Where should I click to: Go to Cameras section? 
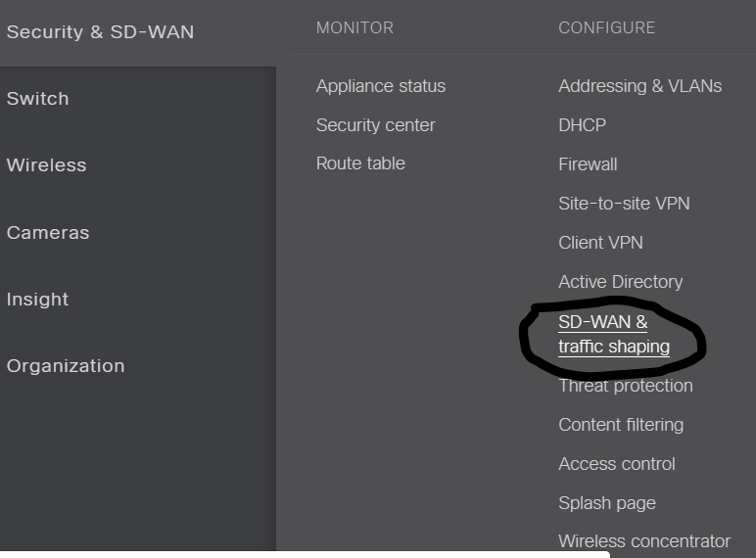click(x=48, y=232)
